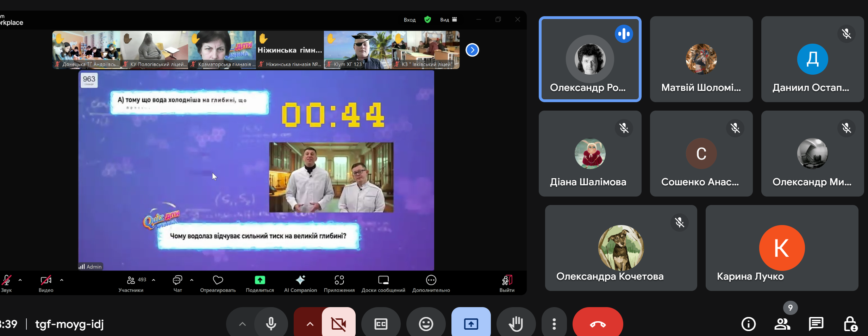Select КЗ Іванківський ліцей thumbnail
The image size is (868, 336).
tap(426, 50)
